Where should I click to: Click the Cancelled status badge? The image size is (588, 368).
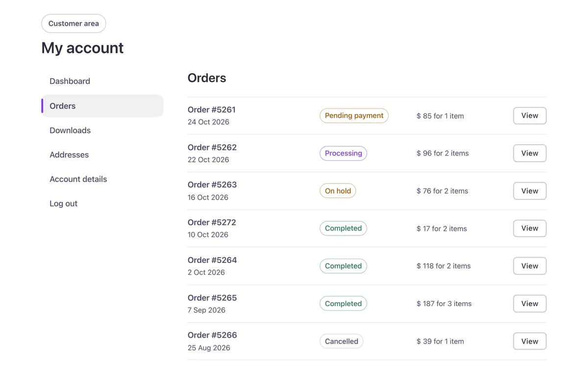click(x=342, y=342)
